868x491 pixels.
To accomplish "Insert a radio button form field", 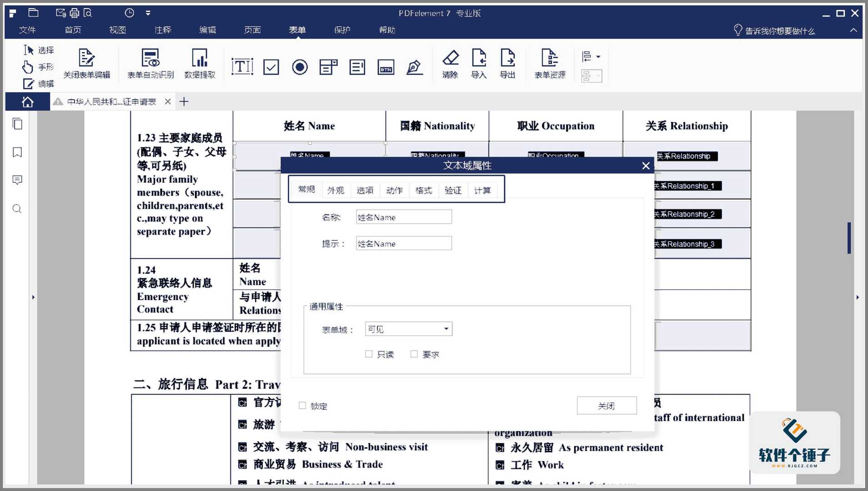I will 300,66.
